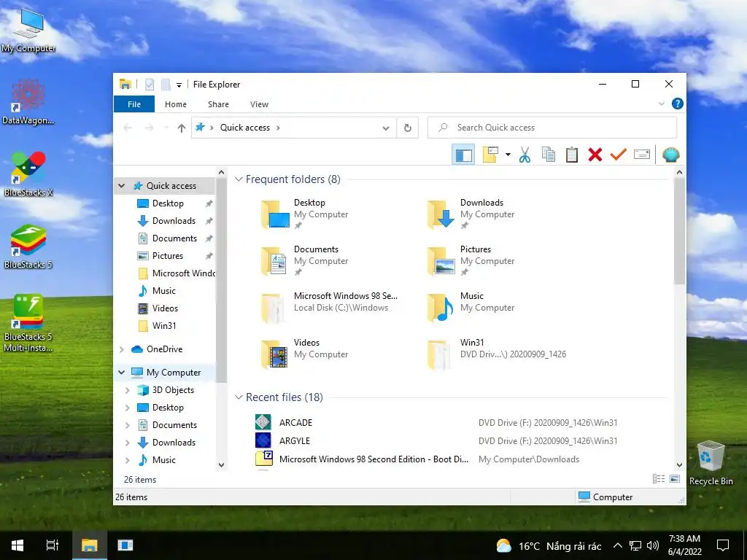The height and width of the screenshot is (560, 747).
Task: Select the Desktop frequent folder icon
Action: tap(275, 214)
